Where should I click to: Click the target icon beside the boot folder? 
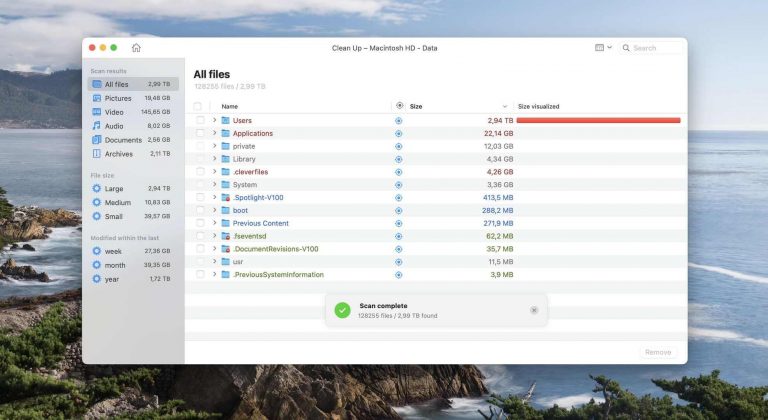click(399, 210)
